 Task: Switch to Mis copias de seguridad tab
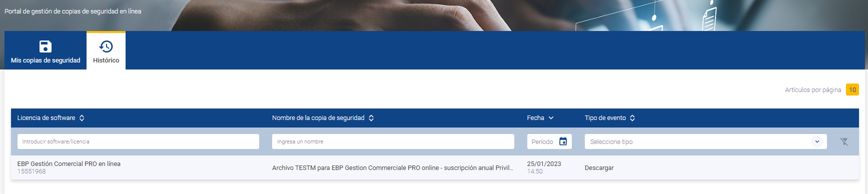coord(46,50)
